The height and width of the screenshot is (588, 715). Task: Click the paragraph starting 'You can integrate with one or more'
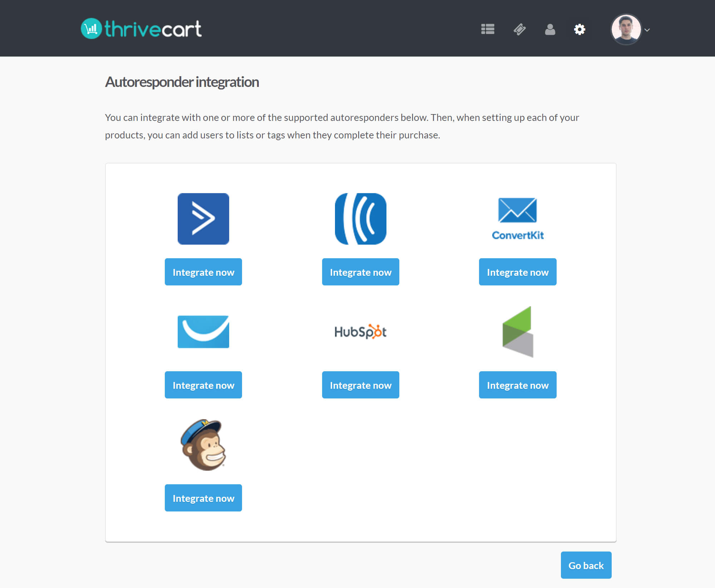(x=342, y=126)
